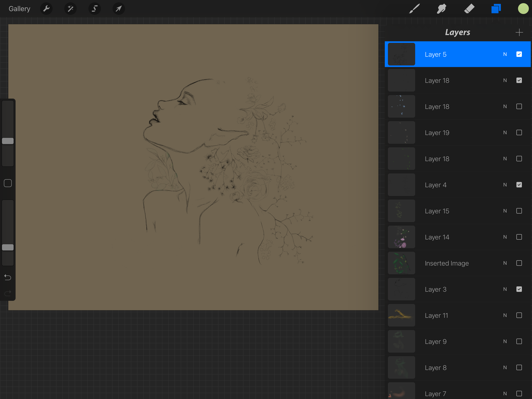Open the blend mode N on Layer 4

click(x=505, y=185)
